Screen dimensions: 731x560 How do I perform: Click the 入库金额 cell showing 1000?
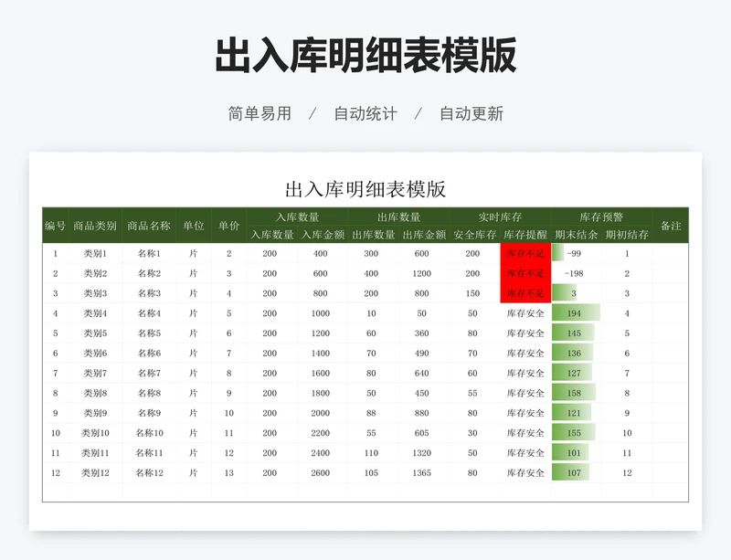[321, 313]
